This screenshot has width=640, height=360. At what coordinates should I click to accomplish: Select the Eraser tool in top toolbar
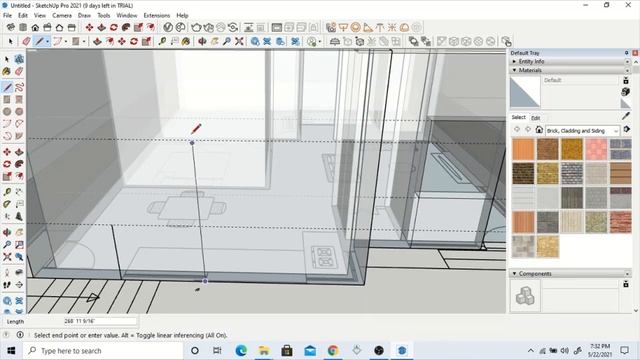coord(27,41)
